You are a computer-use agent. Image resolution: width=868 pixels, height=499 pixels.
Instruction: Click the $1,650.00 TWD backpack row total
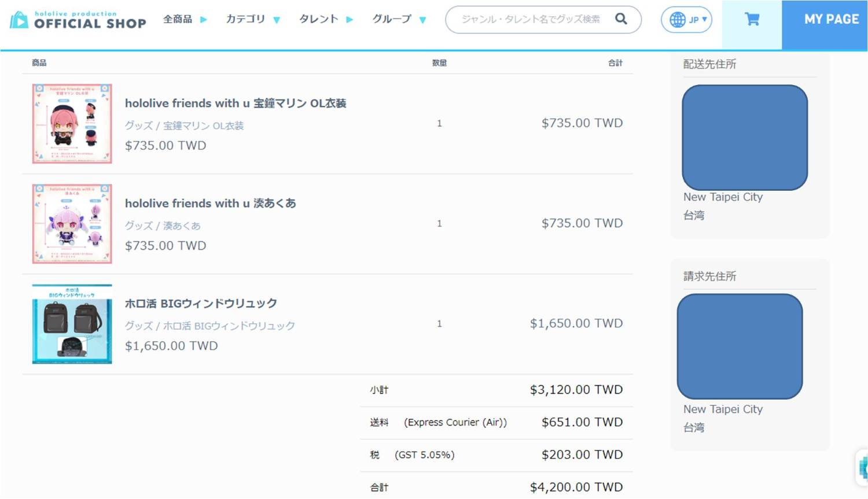[576, 323]
